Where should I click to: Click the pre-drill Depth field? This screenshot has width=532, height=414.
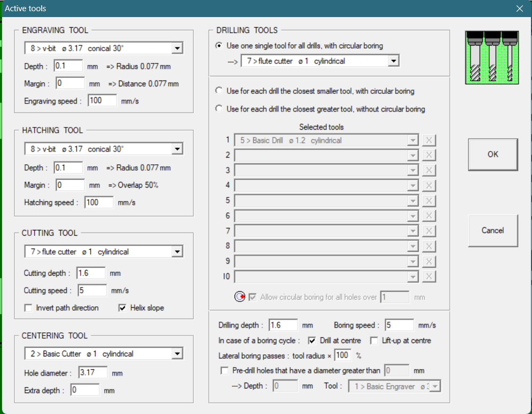(285, 386)
